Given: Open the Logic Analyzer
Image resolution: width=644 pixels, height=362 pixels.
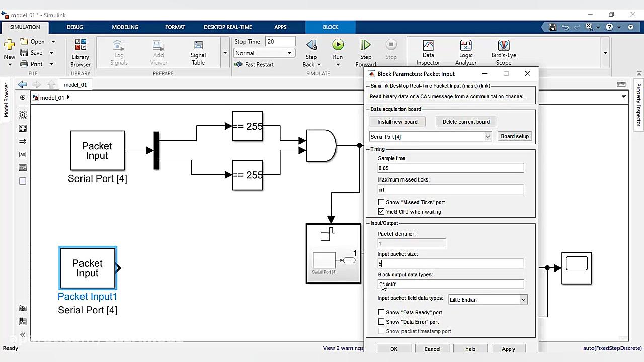Looking at the screenshot, I should (x=466, y=53).
